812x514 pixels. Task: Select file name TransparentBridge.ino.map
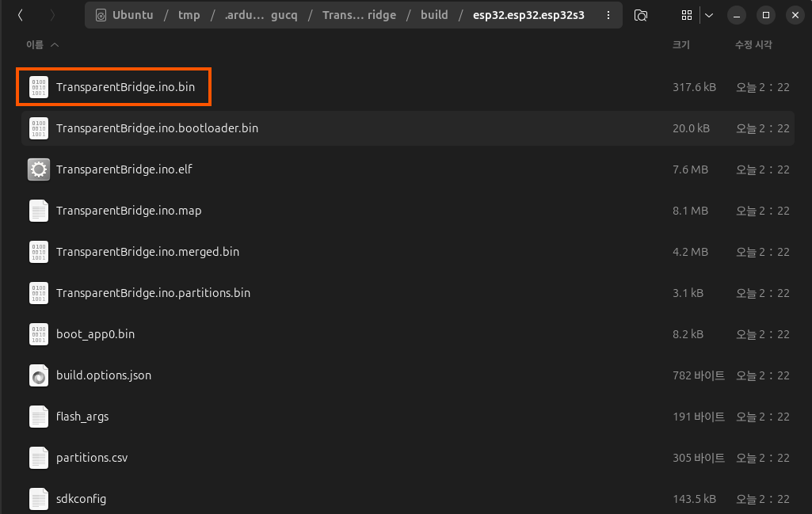[128, 211]
